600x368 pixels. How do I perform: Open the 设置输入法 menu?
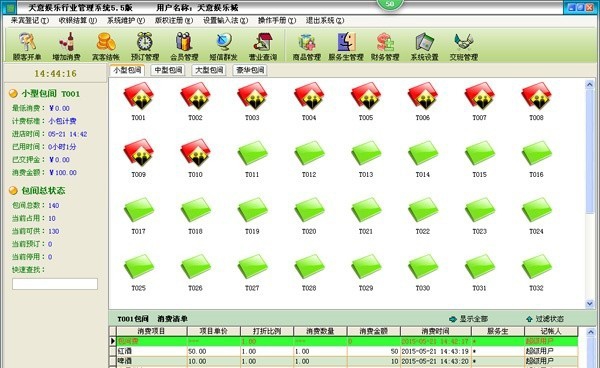coord(225,21)
